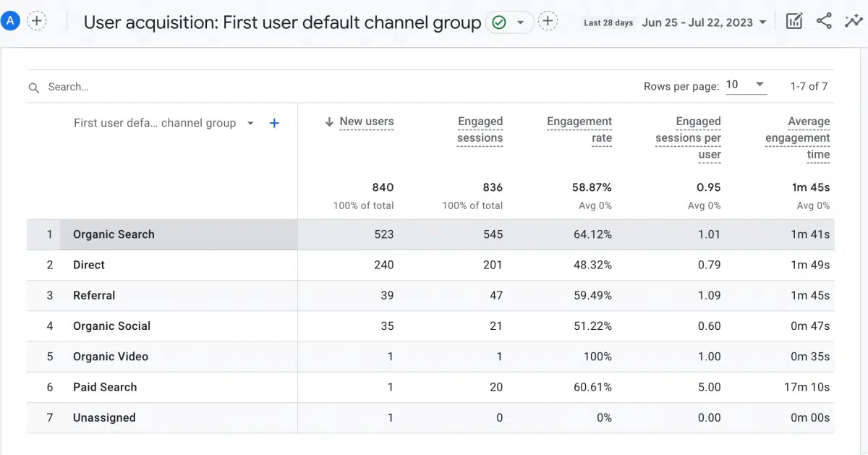Screen dimensions: 868x455
Task: Click the magnifier search icon
Action: pyautogui.click(x=33, y=88)
